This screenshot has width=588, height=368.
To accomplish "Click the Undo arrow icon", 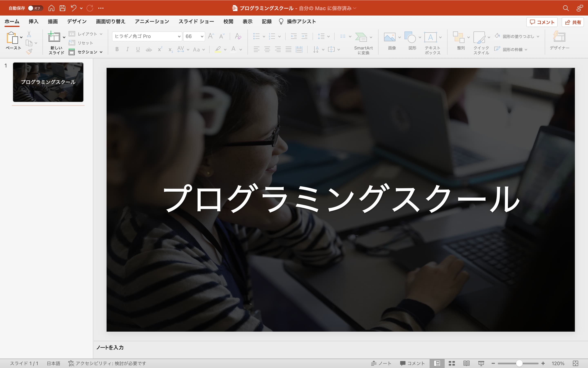I will point(73,8).
